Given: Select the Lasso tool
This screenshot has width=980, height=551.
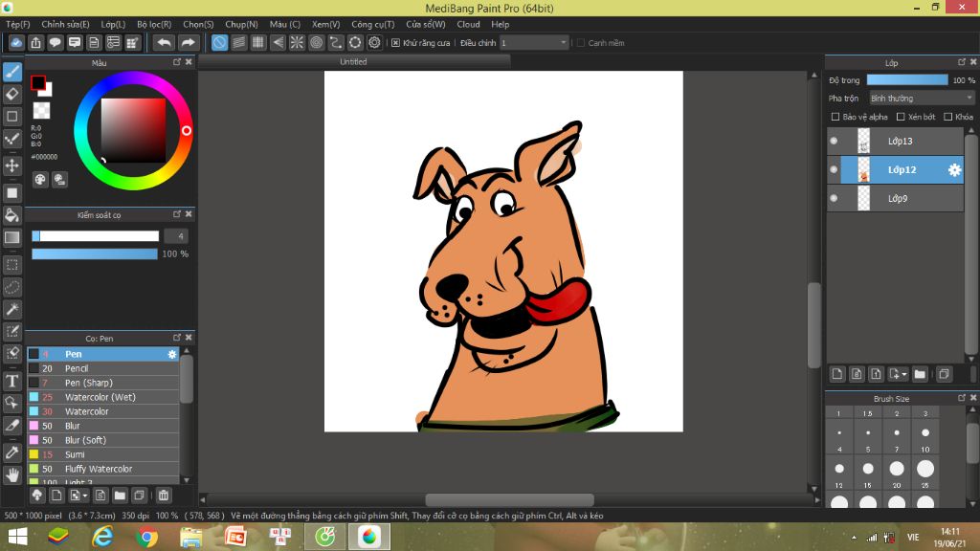Looking at the screenshot, I should coord(12,287).
